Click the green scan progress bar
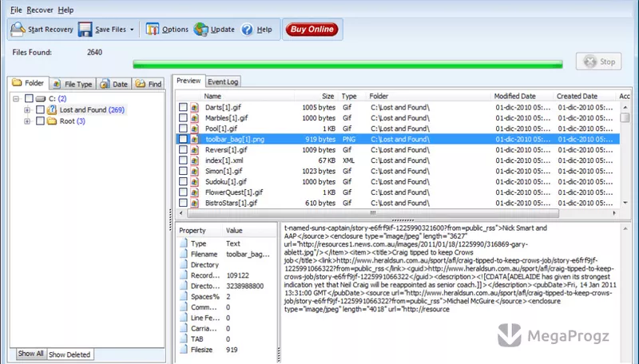Viewport: 639px width, 364px height. coord(347,64)
